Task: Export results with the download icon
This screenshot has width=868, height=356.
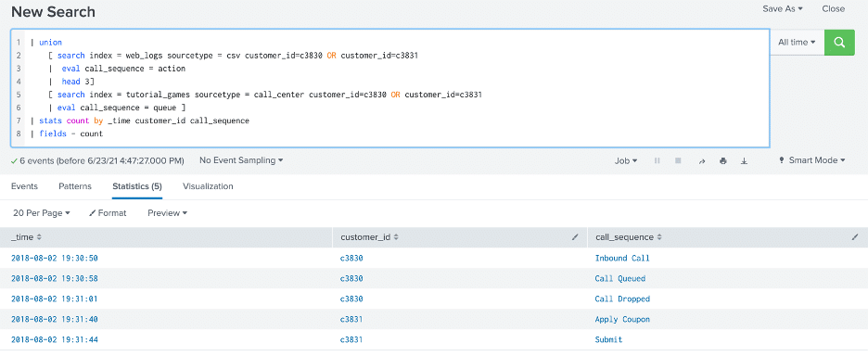Action: pos(744,160)
